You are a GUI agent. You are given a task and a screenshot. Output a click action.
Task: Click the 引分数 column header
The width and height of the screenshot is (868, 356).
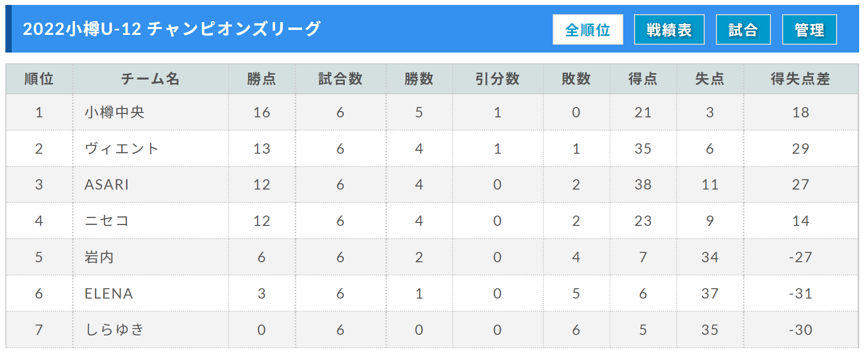coord(497,79)
